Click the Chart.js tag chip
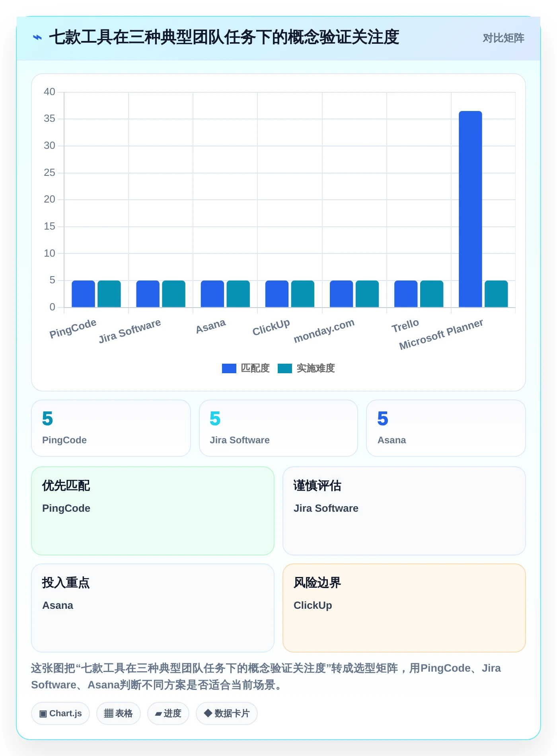Viewport: 557px width, 756px height. (60, 713)
